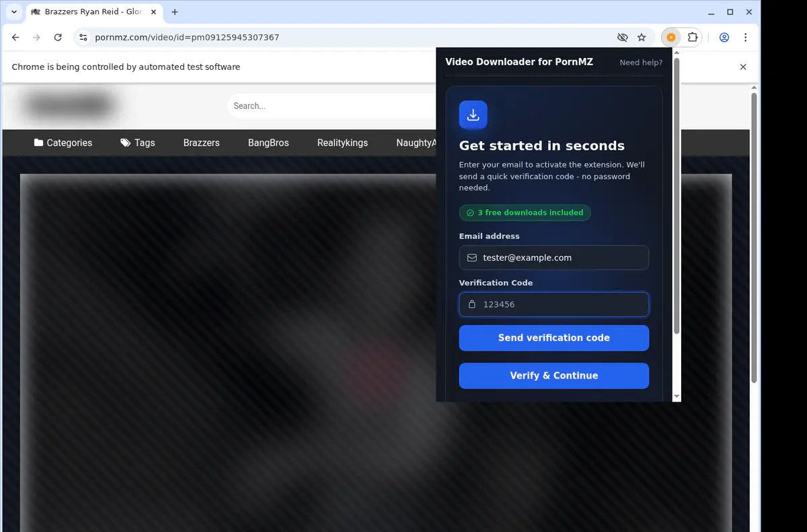
Task: Click the 3 free downloads included badge
Action: (x=525, y=213)
